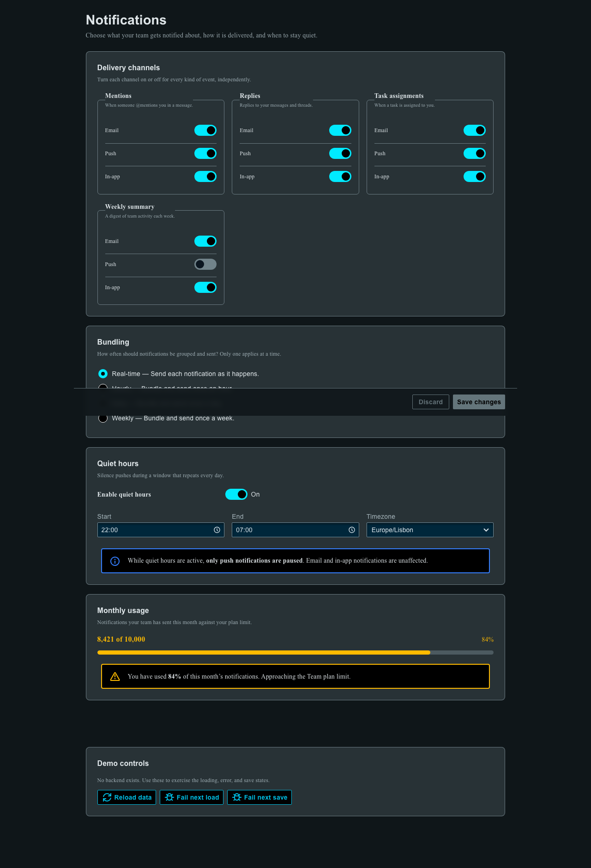Click the '8,421 of 10,000' usage text

click(121, 639)
